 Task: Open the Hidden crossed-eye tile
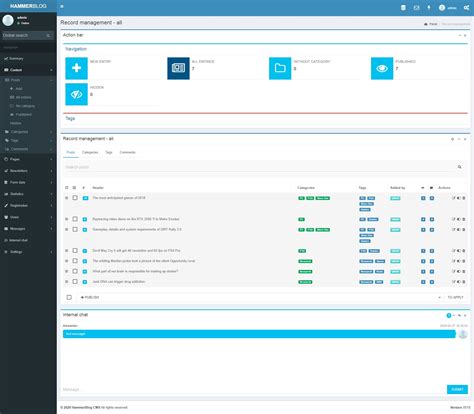point(76,94)
